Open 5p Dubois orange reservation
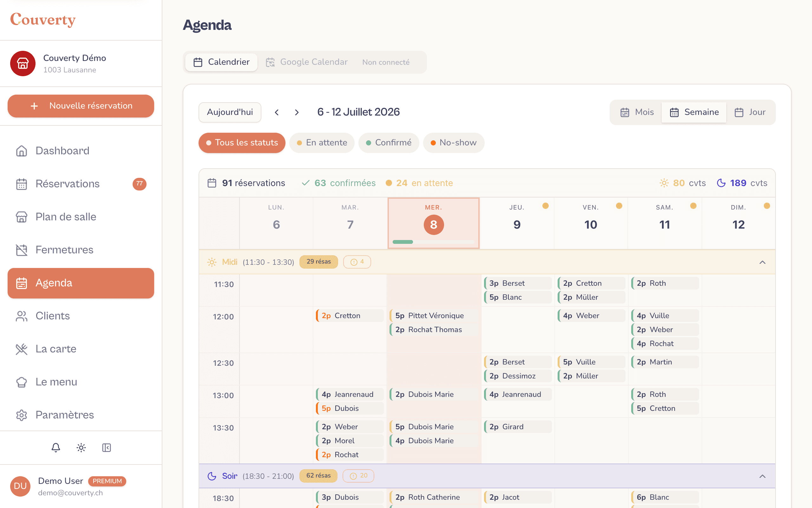 click(350, 408)
